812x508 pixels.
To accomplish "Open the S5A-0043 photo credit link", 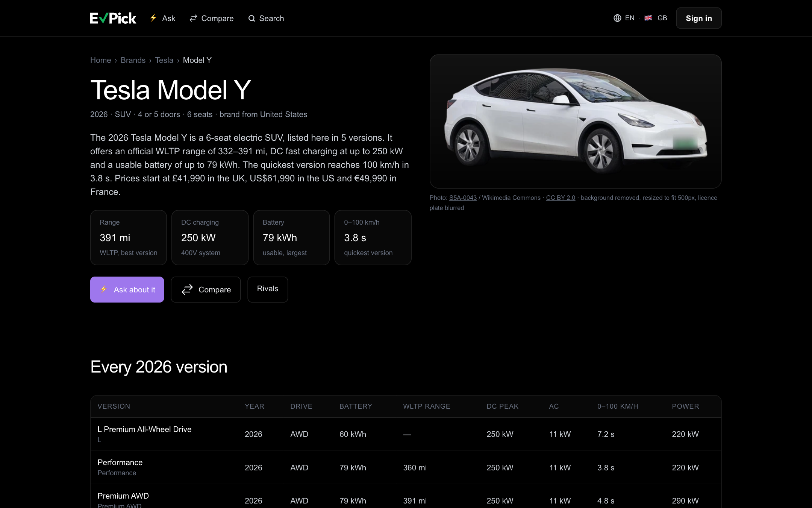I will pyautogui.click(x=463, y=198).
